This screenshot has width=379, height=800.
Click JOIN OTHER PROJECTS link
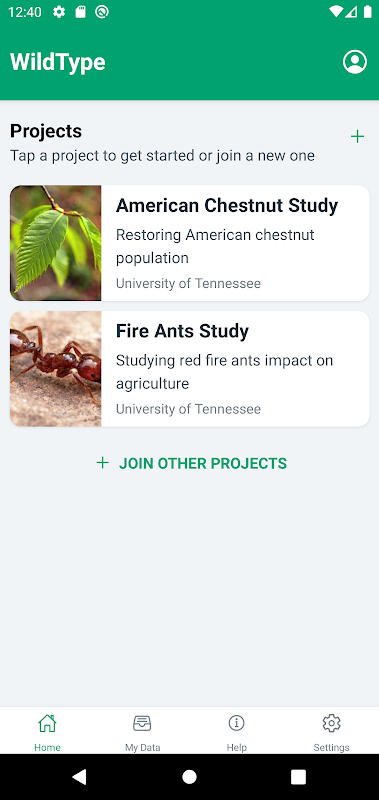203,463
